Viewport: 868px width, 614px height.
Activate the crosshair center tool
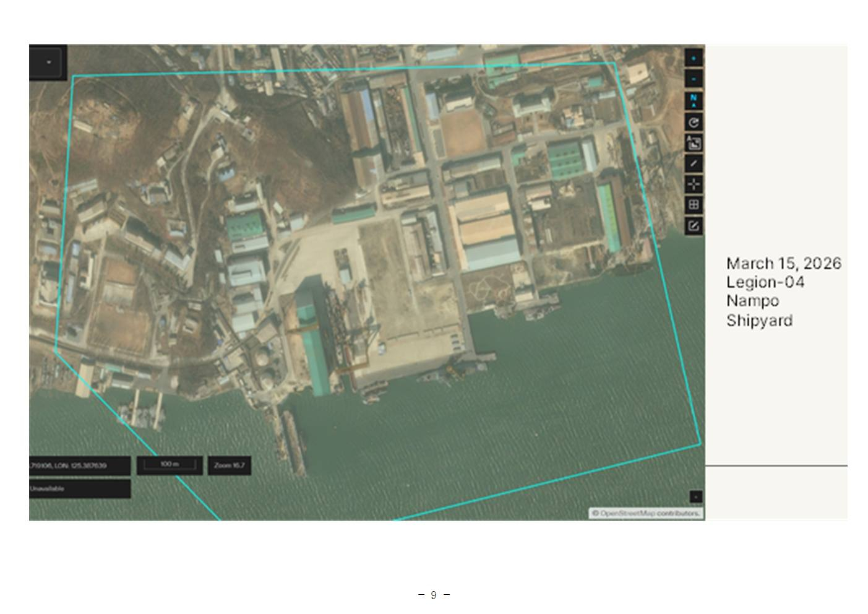tap(694, 184)
